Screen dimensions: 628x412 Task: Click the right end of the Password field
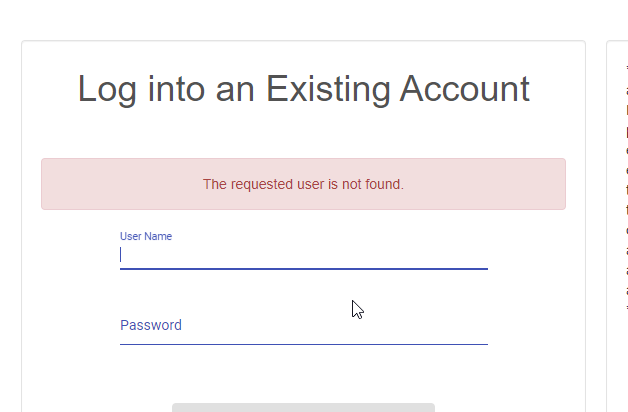[x=478, y=326]
